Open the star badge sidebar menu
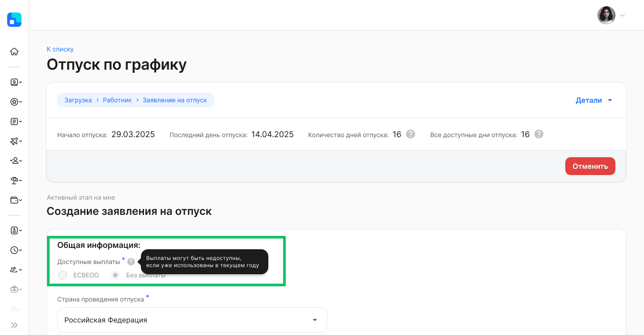 (16, 102)
